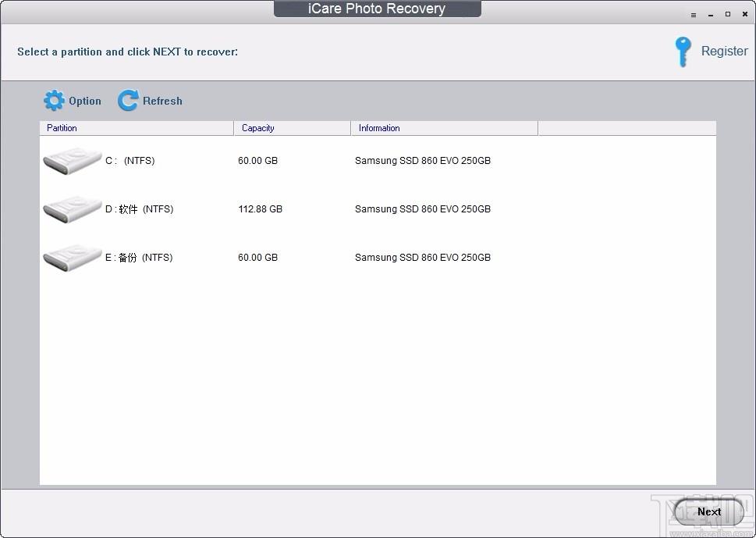This screenshot has height=538, width=756.
Task: Sort by the Capacity column header
Action: [x=293, y=128]
